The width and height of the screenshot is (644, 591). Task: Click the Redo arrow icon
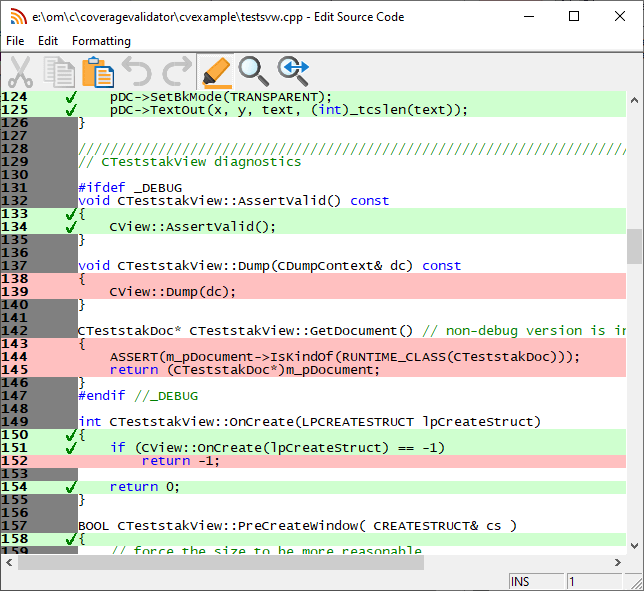(x=177, y=71)
